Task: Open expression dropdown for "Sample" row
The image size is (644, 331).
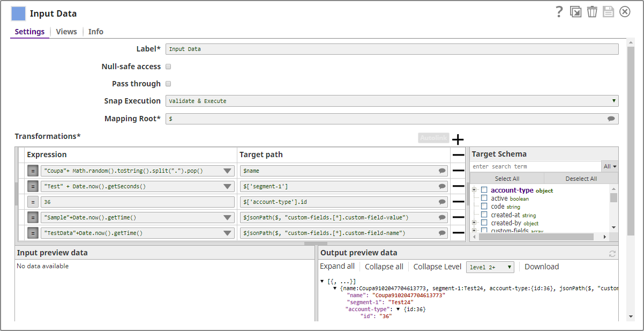Action: click(227, 217)
